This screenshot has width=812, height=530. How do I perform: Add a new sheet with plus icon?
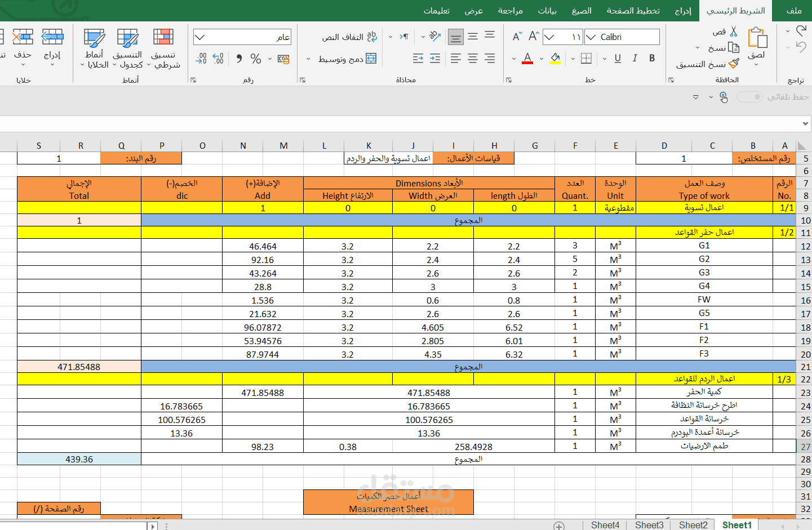click(559, 526)
